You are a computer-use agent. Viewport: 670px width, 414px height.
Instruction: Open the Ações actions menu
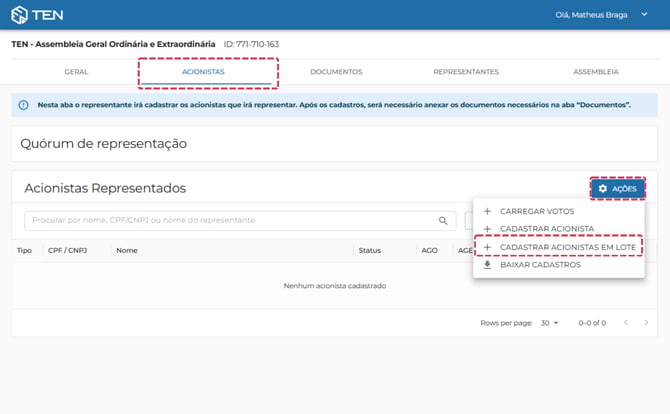click(618, 188)
